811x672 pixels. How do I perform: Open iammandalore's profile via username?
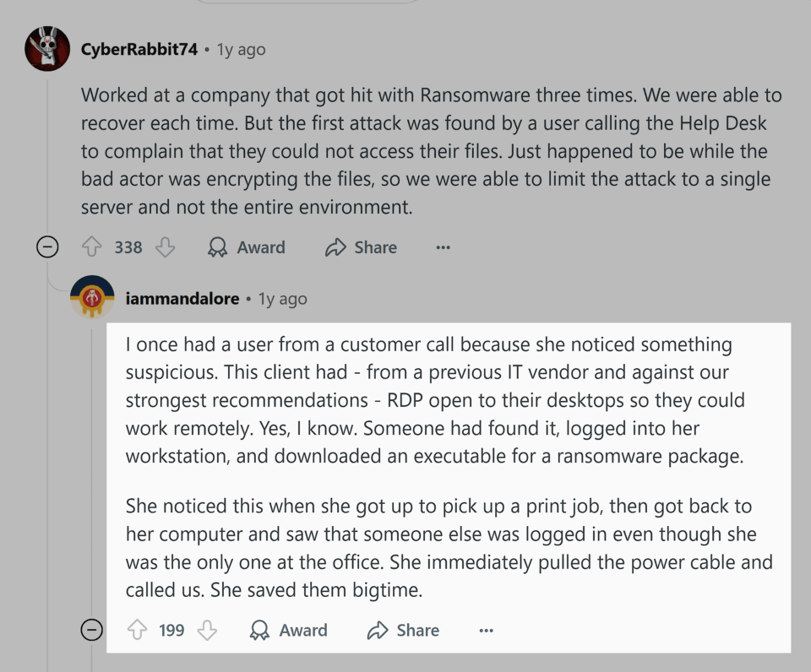pyautogui.click(x=182, y=299)
